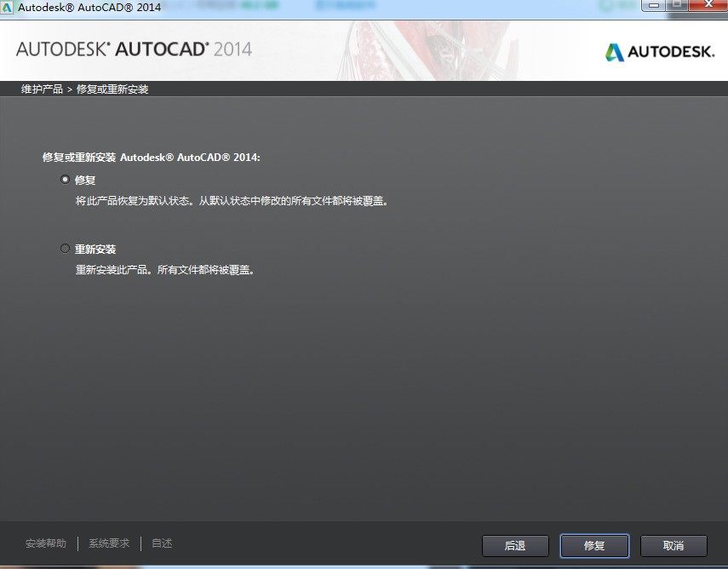Minimize the AutoCAD installer window
This screenshot has width=728, height=569.
(x=654, y=5)
